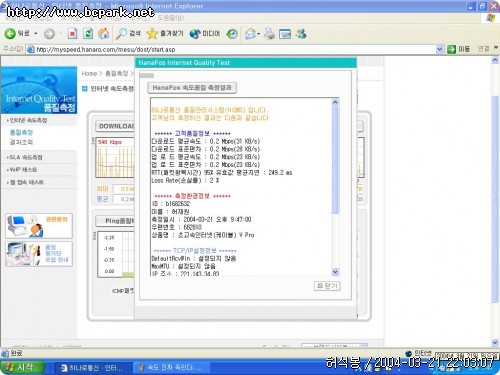Click the DefaultRcvWin setting line
500x375 pixels.
click(194, 258)
